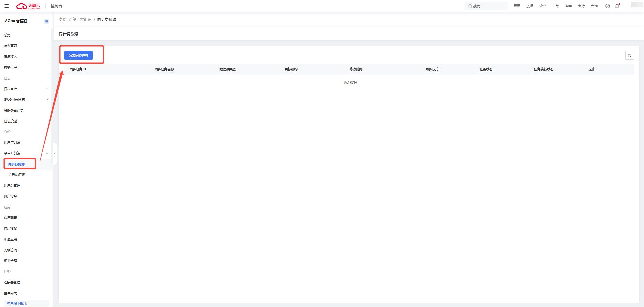
Task: Click the 同步任务名称 column header
Action: [164, 69]
